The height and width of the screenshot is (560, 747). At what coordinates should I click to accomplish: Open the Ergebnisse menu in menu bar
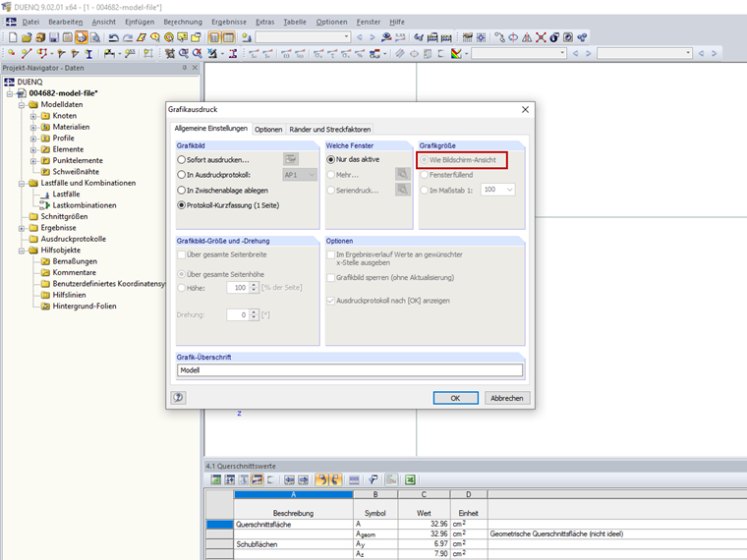click(x=229, y=22)
